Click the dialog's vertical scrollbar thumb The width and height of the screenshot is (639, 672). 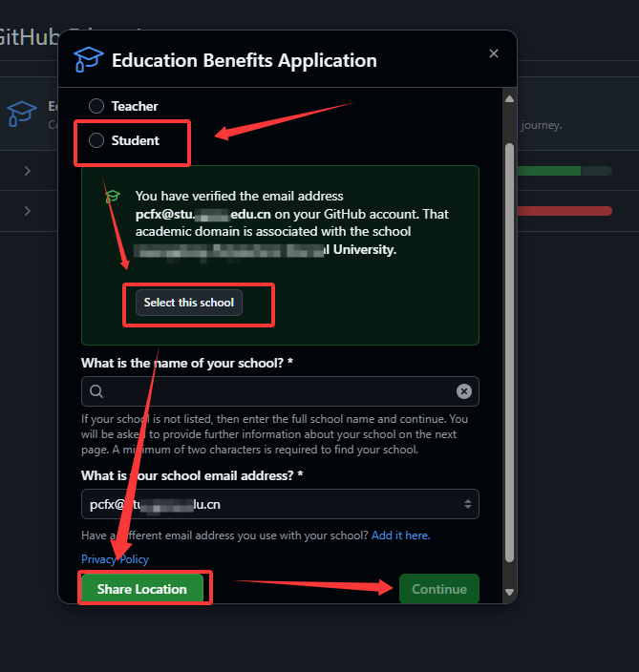click(x=509, y=352)
